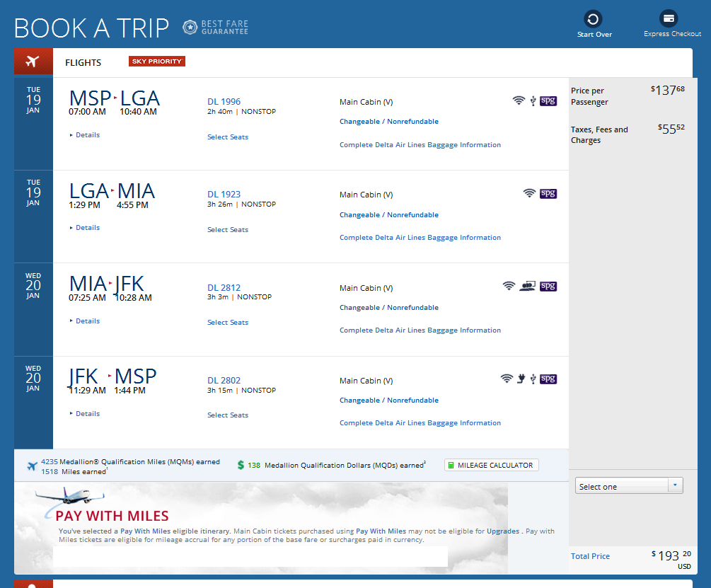This screenshot has width=711, height=588.
Task: Click power outlet icon on DL 2802
Action: [520, 379]
